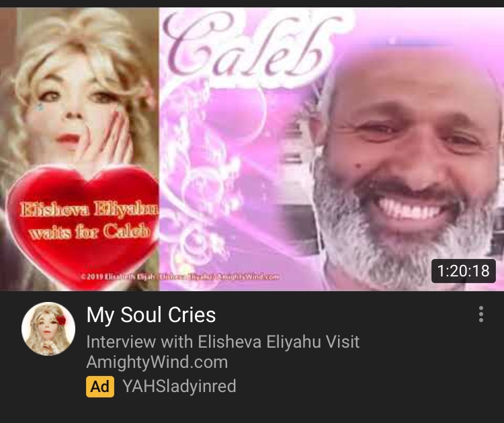Tap the 1:20:18 duration badge
Image resolution: width=504 pixels, height=423 pixels.
464,271
